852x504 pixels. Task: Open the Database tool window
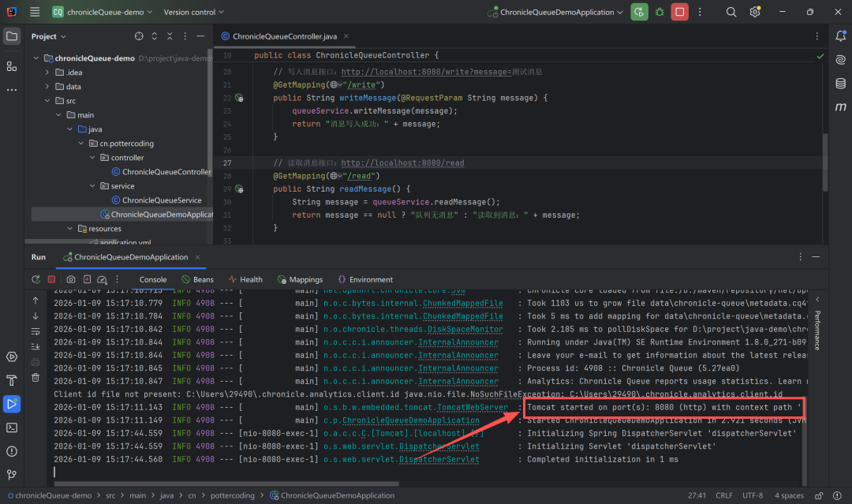(840, 84)
